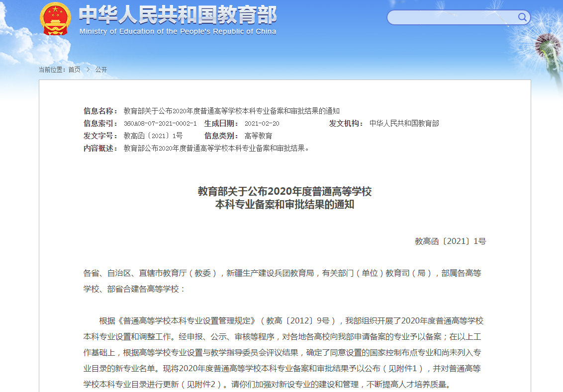Open the 首页 breadcrumb link
563x392 pixels.
[74, 70]
